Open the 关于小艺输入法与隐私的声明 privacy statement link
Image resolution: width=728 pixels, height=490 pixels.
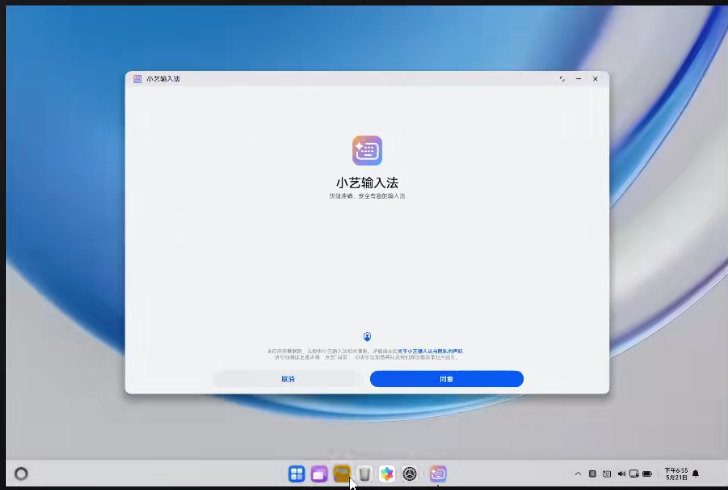click(430, 351)
